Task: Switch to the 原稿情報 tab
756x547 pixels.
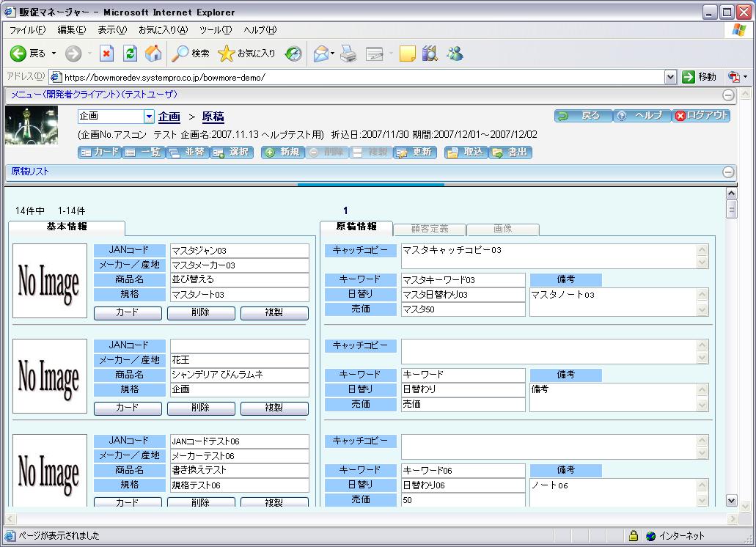Action: click(356, 228)
